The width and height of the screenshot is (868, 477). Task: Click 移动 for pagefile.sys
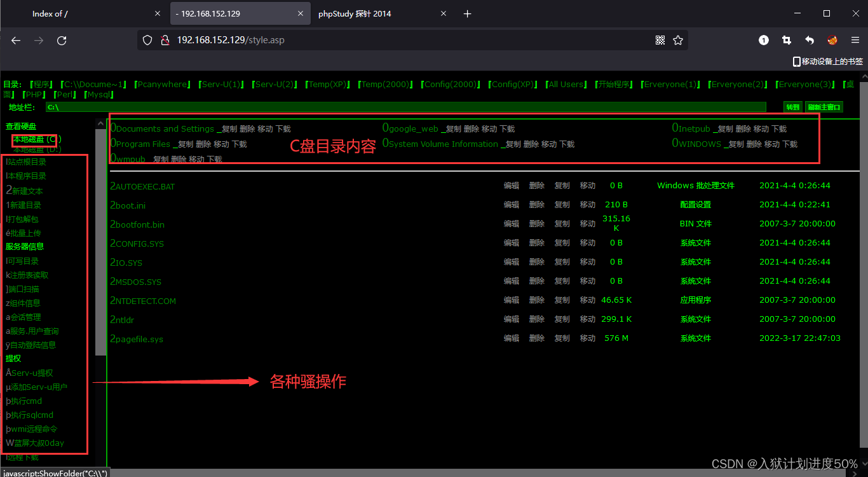(588, 338)
